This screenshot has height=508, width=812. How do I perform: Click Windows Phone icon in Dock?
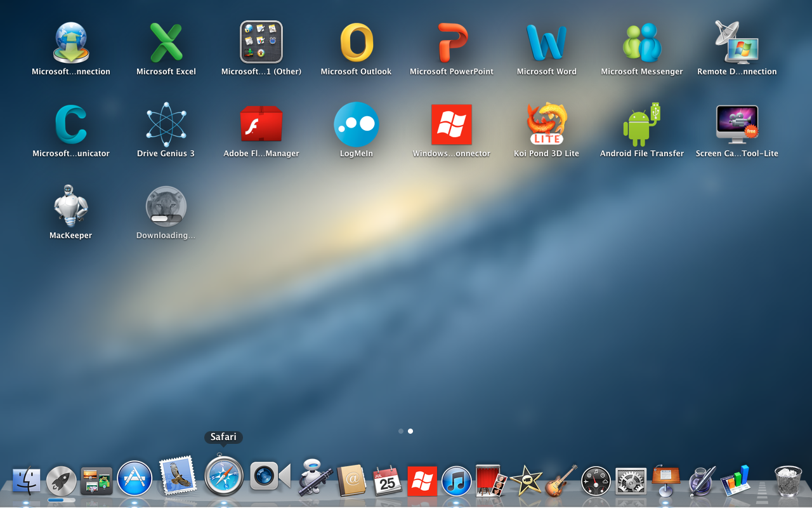click(422, 481)
